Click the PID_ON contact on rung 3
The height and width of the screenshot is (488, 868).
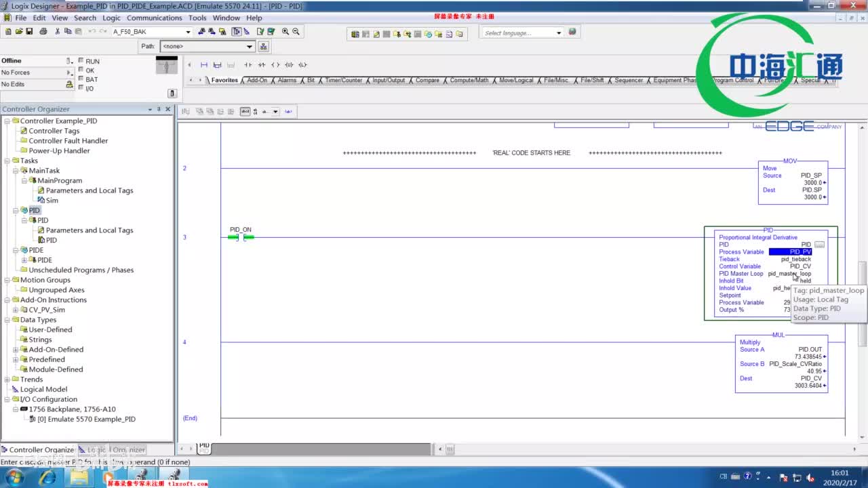(x=241, y=237)
